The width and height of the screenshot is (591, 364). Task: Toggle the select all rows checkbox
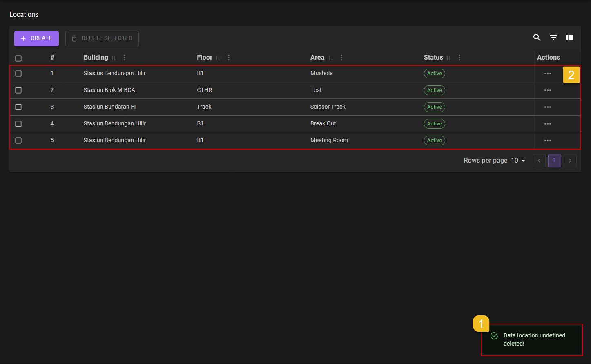pos(18,58)
